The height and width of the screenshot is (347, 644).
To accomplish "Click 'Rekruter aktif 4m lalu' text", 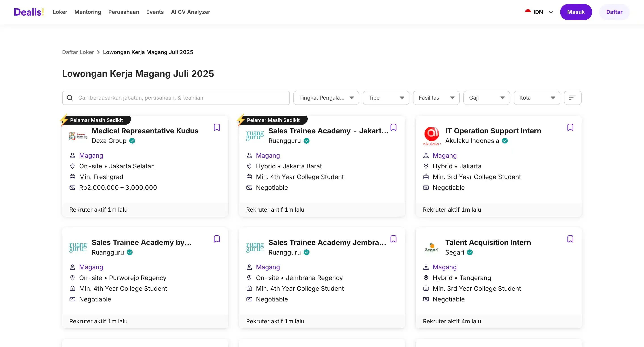I will pyautogui.click(x=452, y=321).
